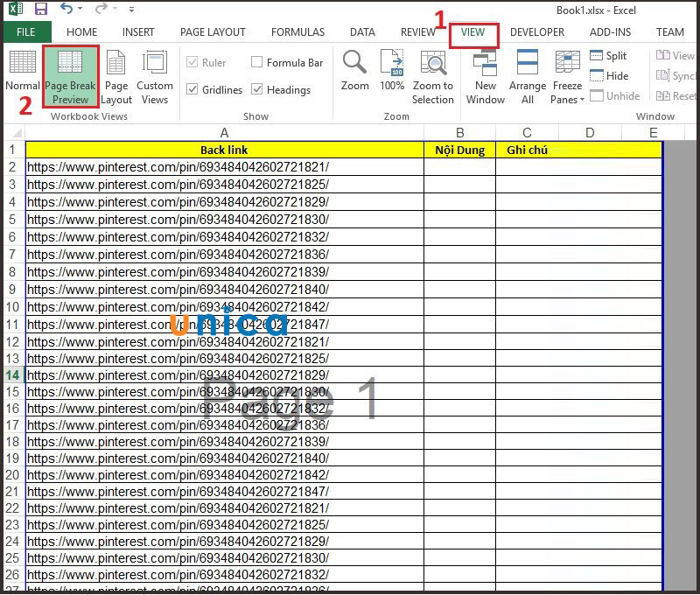The image size is (700, 595).
Task: Click the Unhide window option
Action: pyautogui.click(x=615, y=96)
